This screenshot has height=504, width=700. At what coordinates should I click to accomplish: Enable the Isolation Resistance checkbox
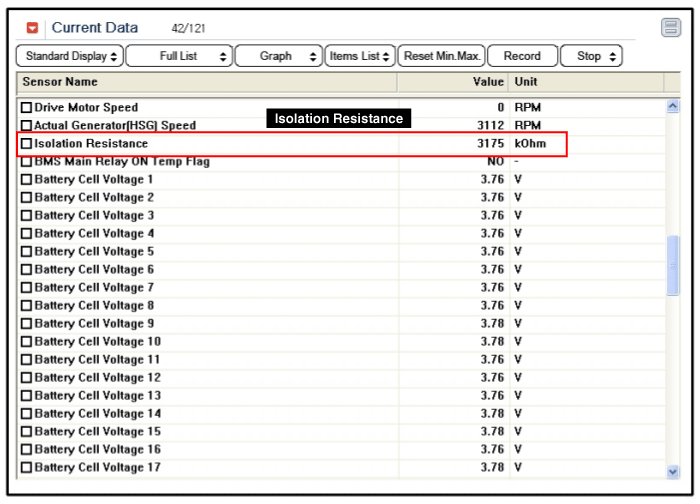point(27,144)
